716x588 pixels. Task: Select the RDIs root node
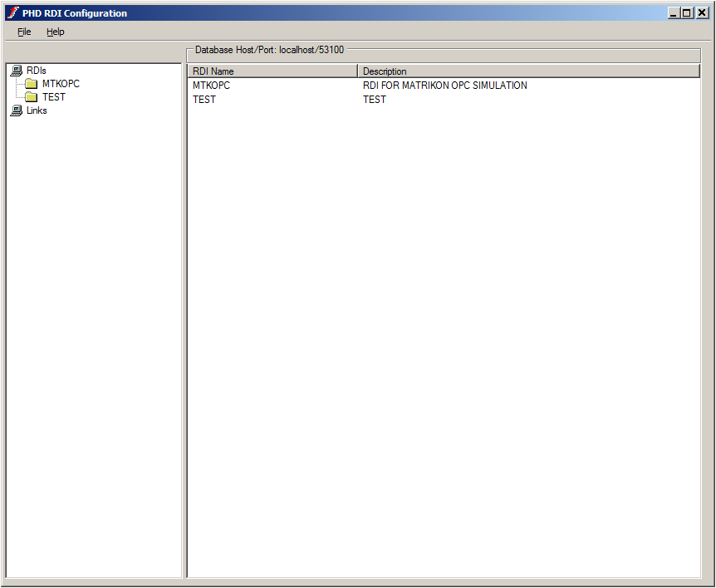35,70
